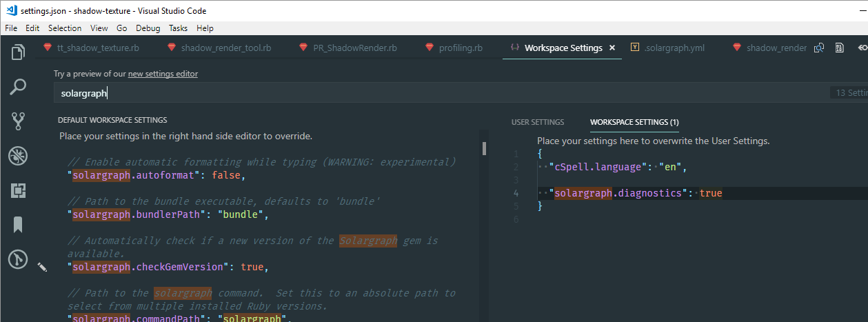Open the Extensions view in activity bar
Screen dimensions: 868x322
[18, 190]
